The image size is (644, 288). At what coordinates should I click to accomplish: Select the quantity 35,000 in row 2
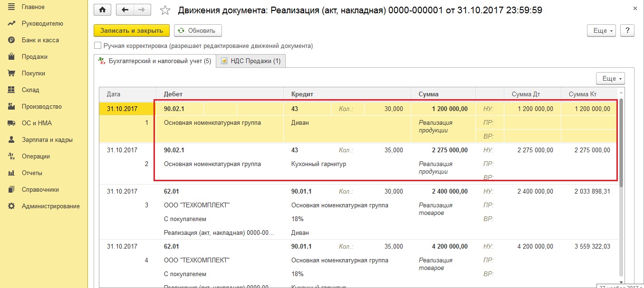(394, 150)
